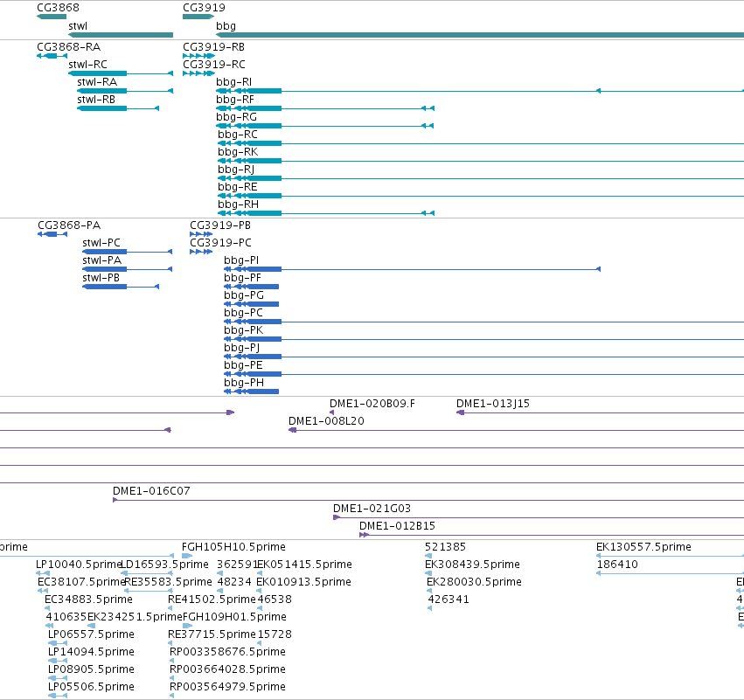Select the DME1-008L20 clone label
Viewport: 744px width, 700px height.
click(326, 421)
